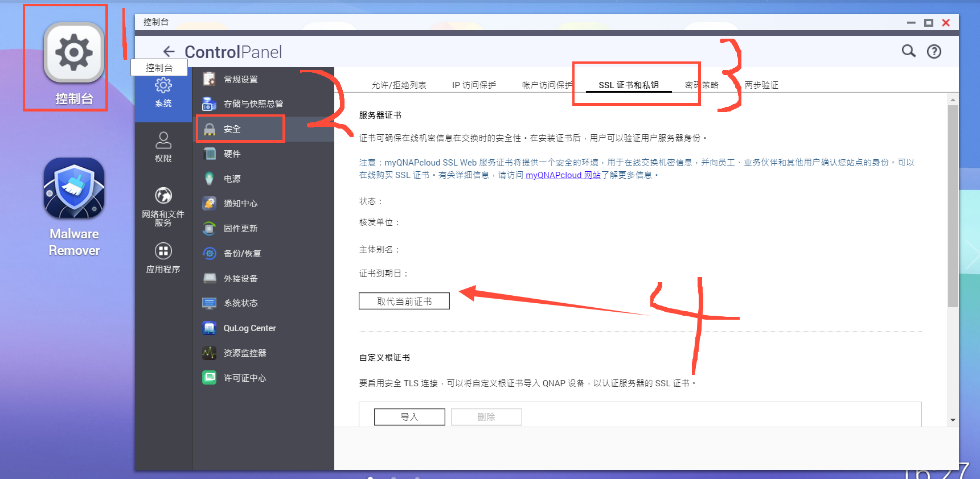The image size is (980, 479).
Task: Click the 存储与快照总管 icon
Action: 210,104
